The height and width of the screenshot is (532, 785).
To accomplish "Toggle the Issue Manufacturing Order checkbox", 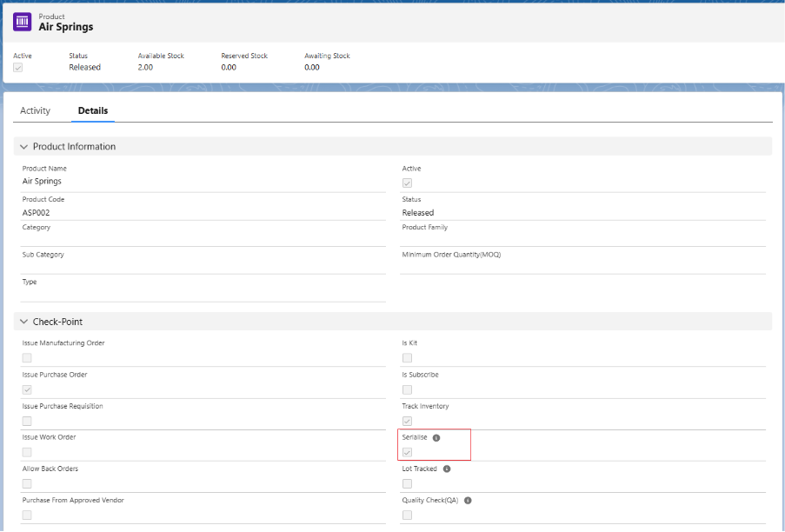I will (27, 358).
